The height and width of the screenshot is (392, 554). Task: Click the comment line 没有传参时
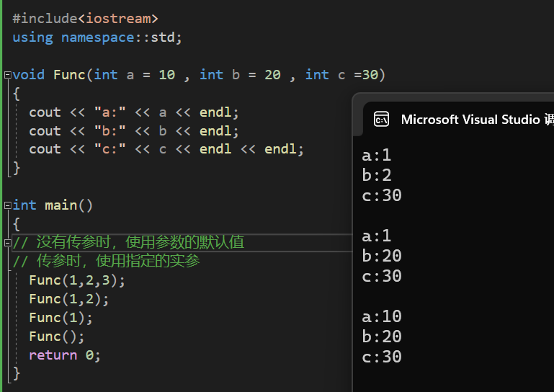128,243
